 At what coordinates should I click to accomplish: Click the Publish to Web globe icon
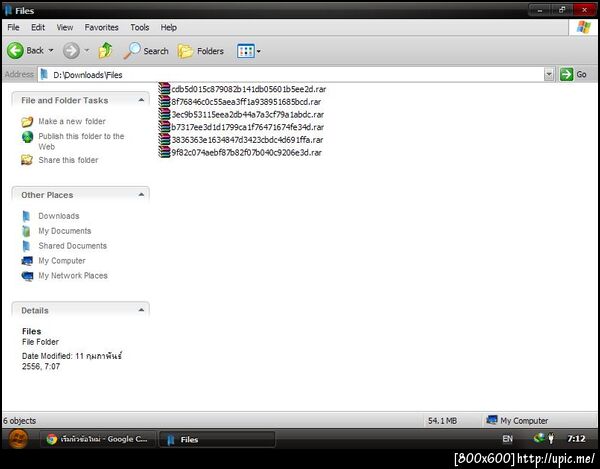pos(27,137)
